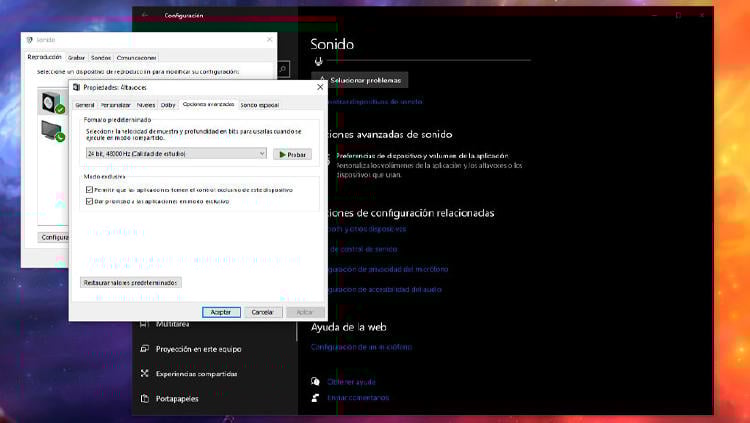Click the Obtener ayuda chat icon
750x423 pixels.
click(x=315, y=381)
